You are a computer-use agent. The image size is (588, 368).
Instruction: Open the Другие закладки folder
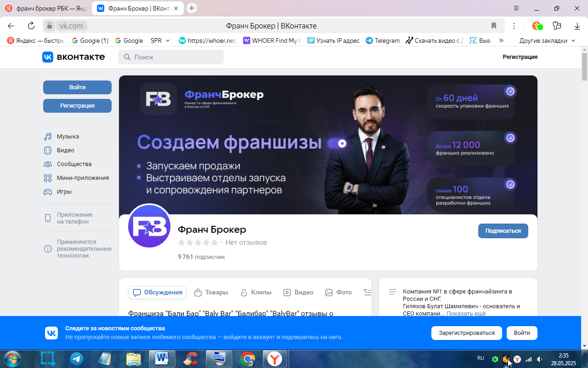[547, 40]
